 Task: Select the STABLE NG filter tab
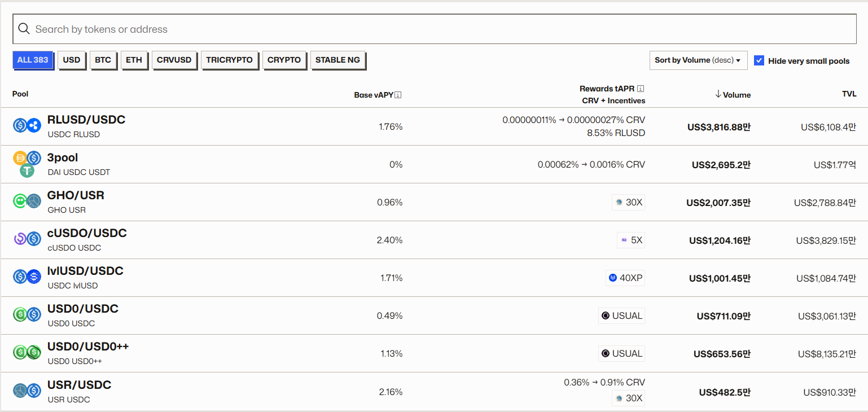coord(337,60)
